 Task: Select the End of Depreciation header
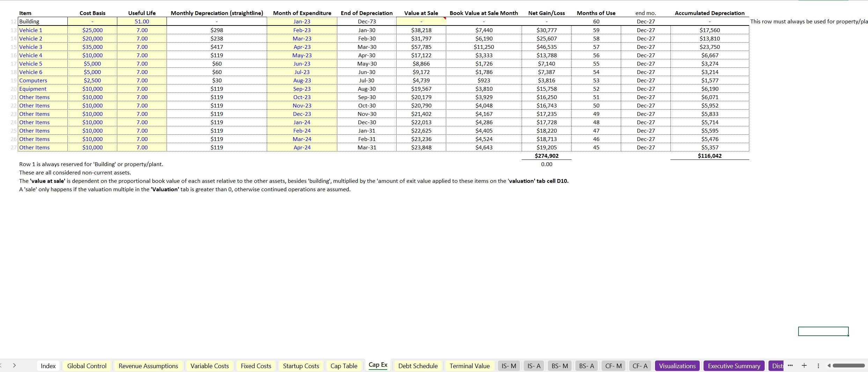pyautogui.click(x=367, y=13)
